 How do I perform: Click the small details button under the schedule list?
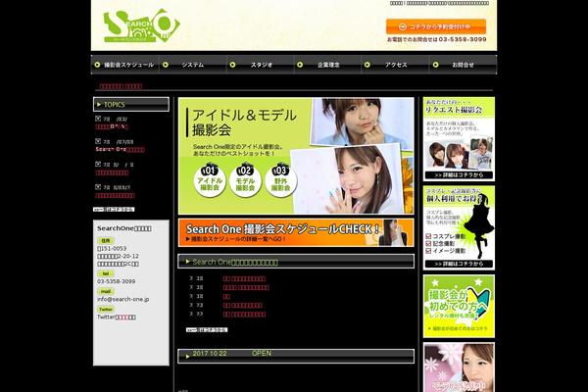[x=207, y=329]
